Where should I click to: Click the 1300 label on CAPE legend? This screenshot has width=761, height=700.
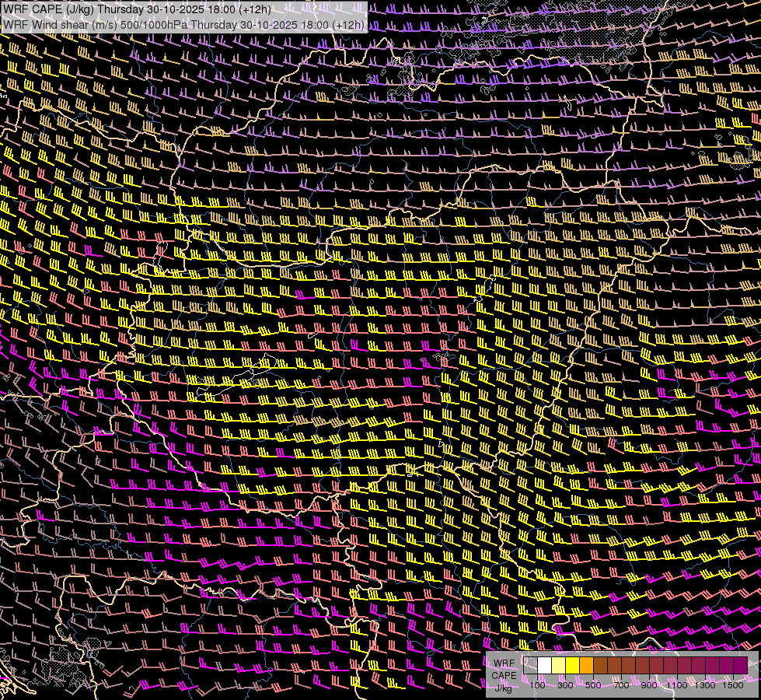(705, 685)
